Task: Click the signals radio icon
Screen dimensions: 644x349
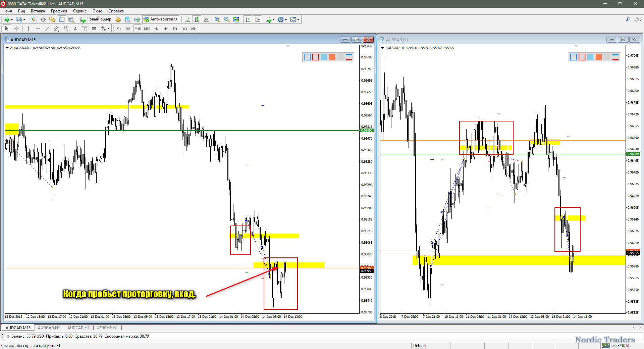Action: (x=137, y=19)
